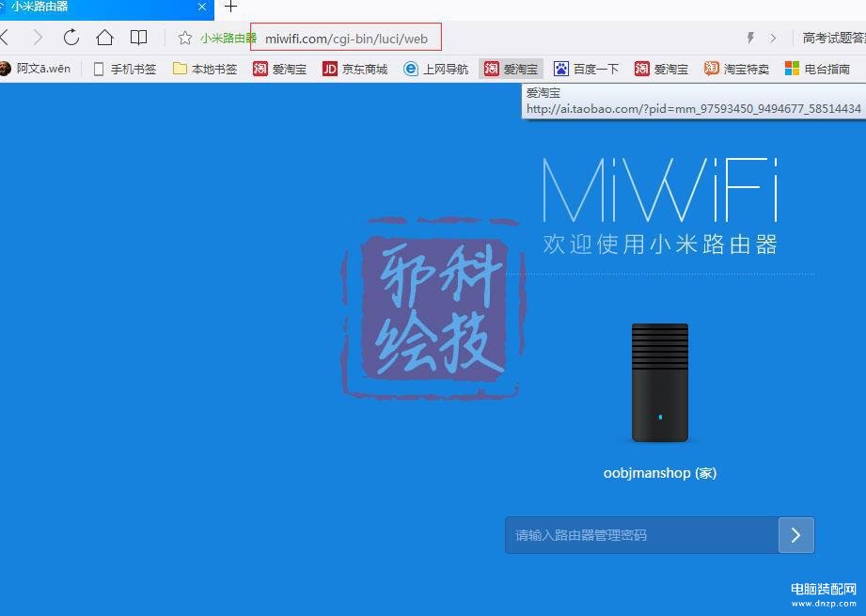Reload the page with the refresh icon

pyautogui.click(x=71, y=38)
